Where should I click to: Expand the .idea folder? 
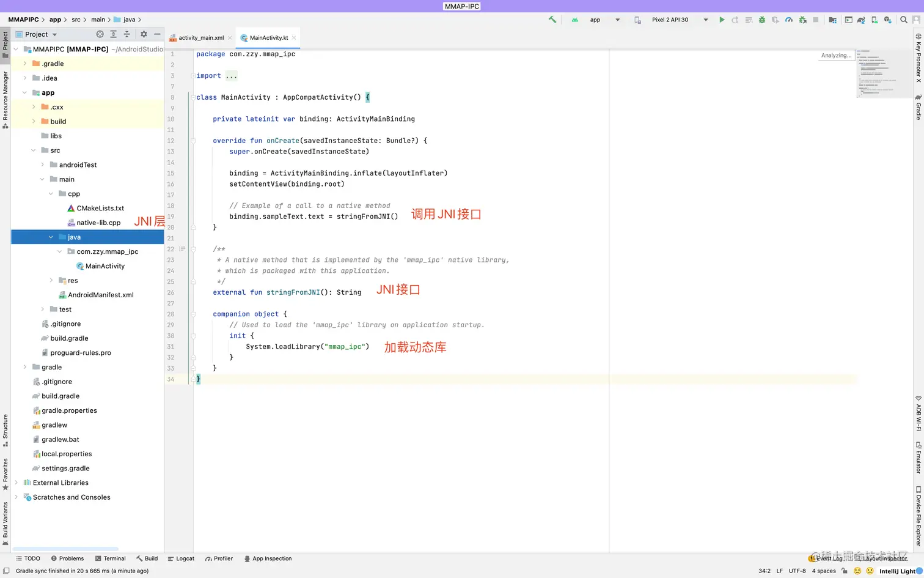[24, 78]
